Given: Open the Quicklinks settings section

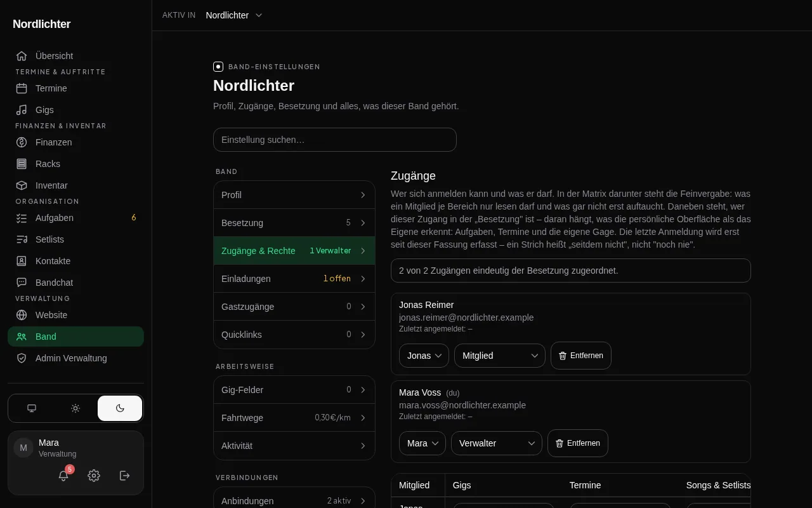Looking at the screenshot, I should click(294, 335).
